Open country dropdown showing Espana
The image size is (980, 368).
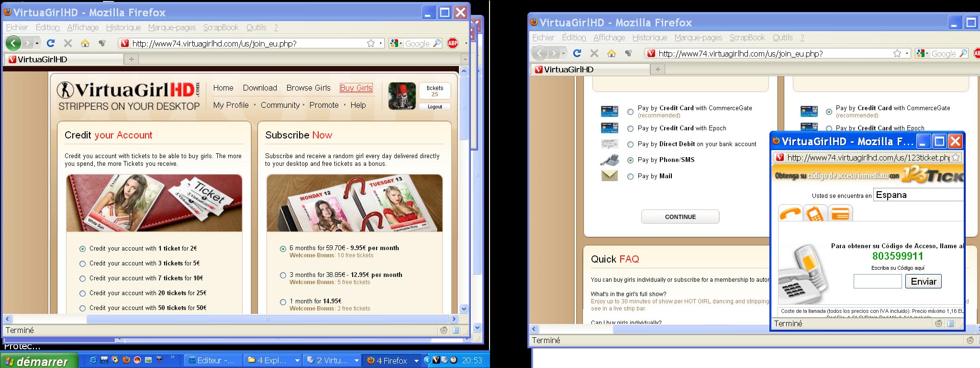(x=918, y=195)
